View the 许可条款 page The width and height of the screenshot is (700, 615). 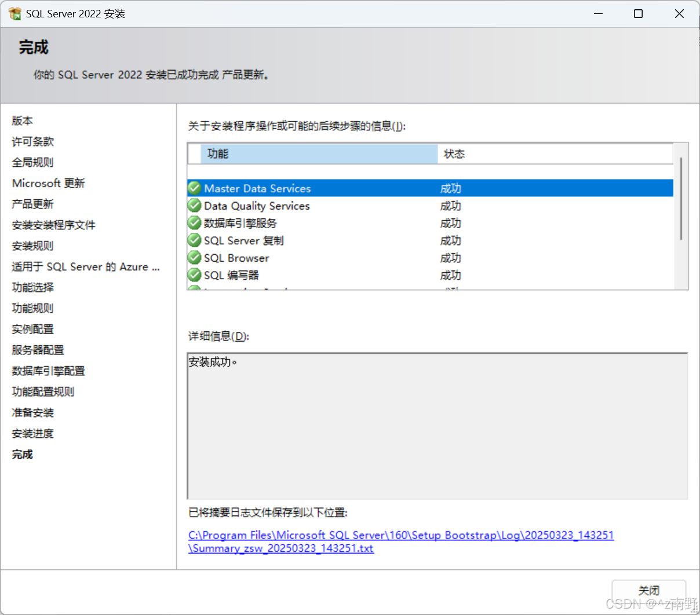point(32,141)
